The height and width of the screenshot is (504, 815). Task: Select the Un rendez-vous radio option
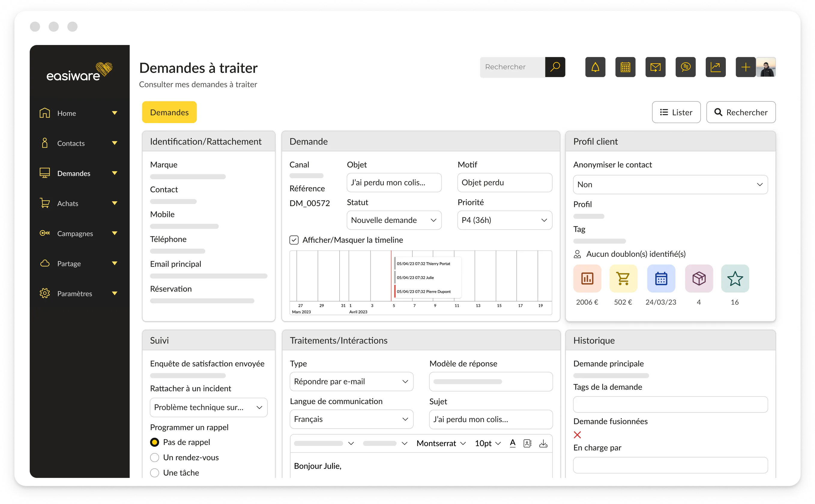coord(154,458)
